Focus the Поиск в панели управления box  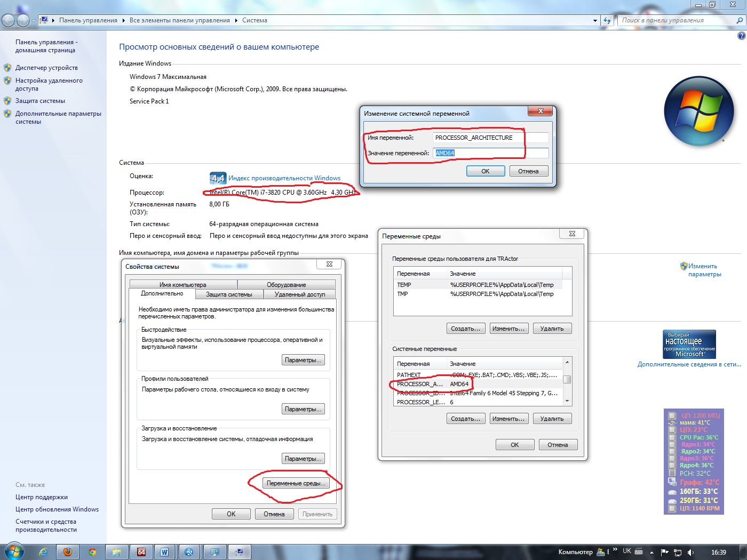pyautogui.click(x=677, y=20)
